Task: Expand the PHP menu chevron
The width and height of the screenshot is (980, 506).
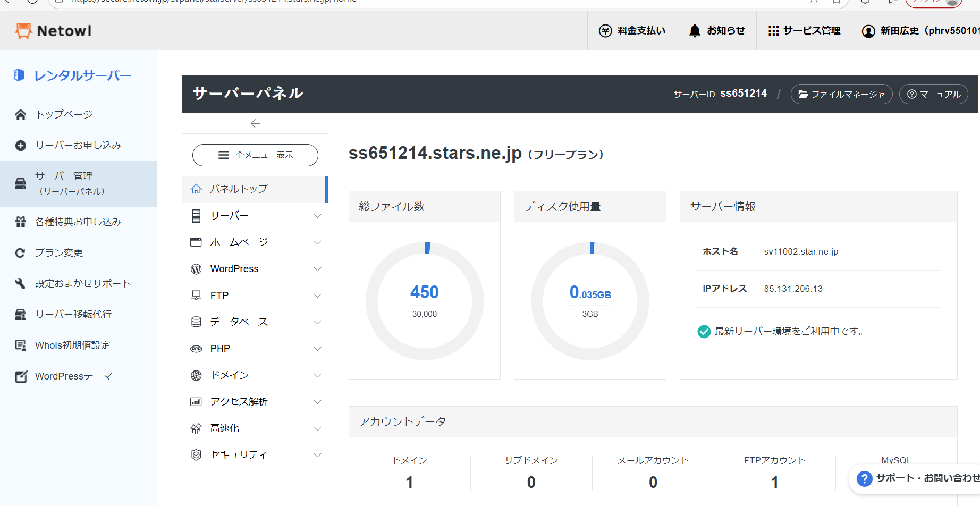Action: click(317, 349)
